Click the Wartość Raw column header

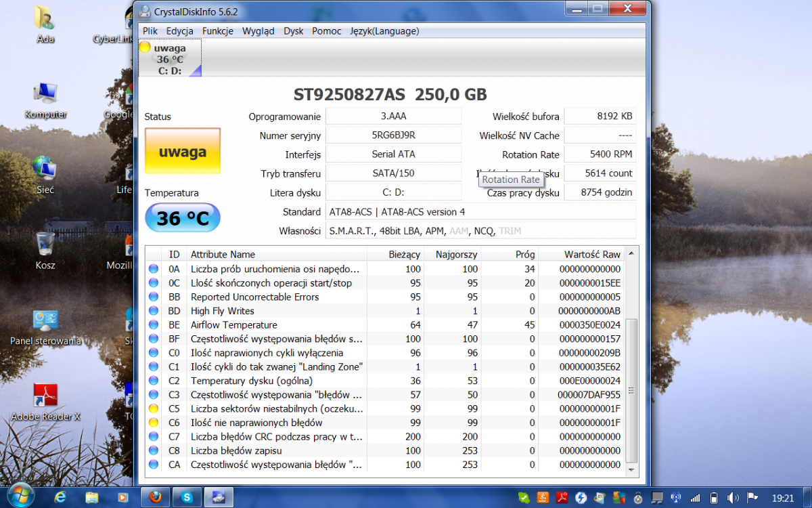(582, 255)
